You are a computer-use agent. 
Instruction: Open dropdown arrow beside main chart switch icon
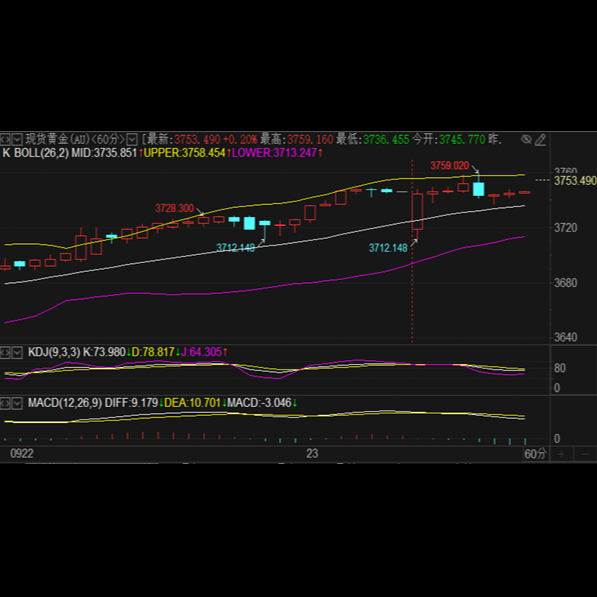point(17,139)
